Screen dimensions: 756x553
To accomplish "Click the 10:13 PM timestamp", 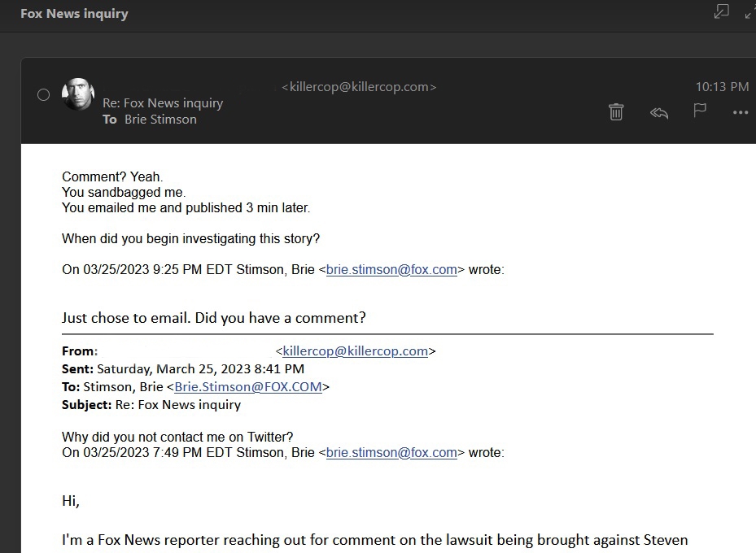I will pyautogui.click(x=722, y=87).
